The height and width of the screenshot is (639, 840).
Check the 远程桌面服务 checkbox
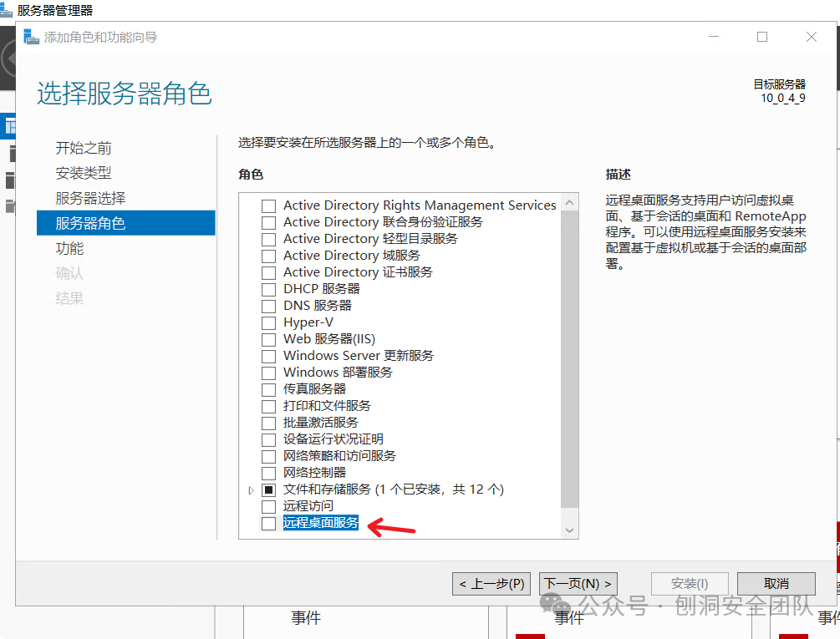[x=268, y=523]
